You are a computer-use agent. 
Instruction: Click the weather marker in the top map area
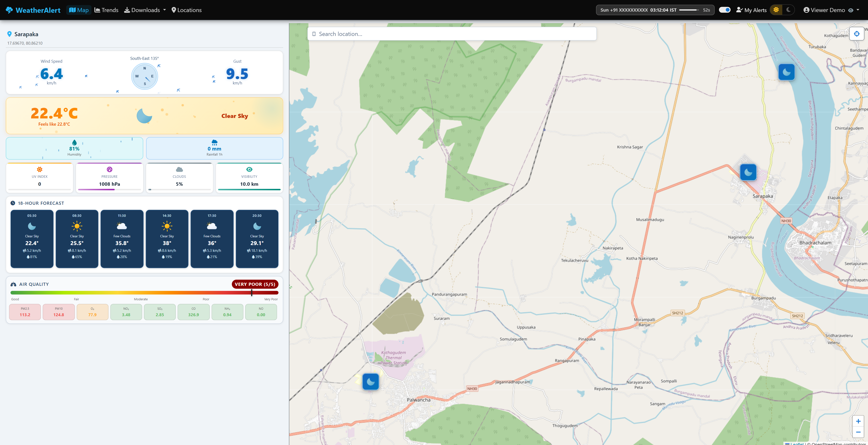[787, 72]
